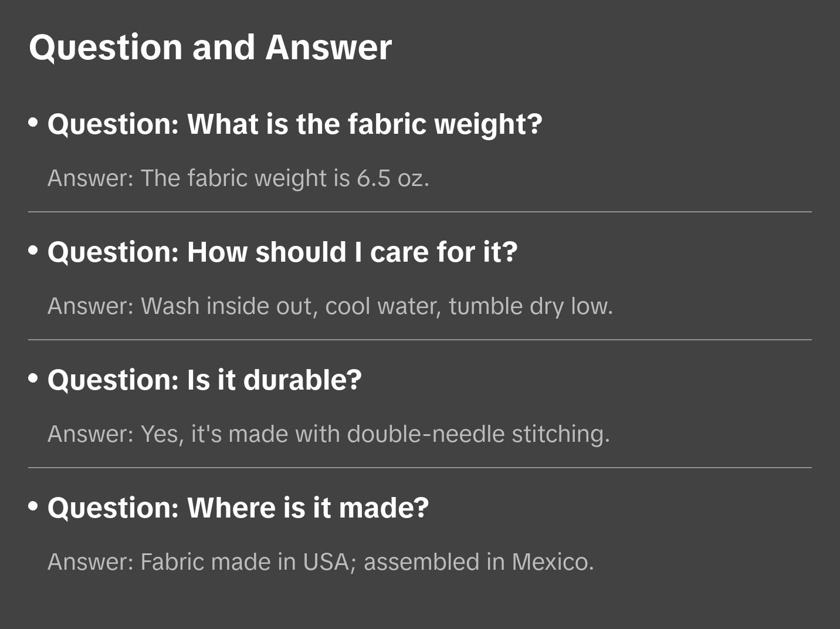Click the bullet beside "Is it durable?"

click(33, 378)
